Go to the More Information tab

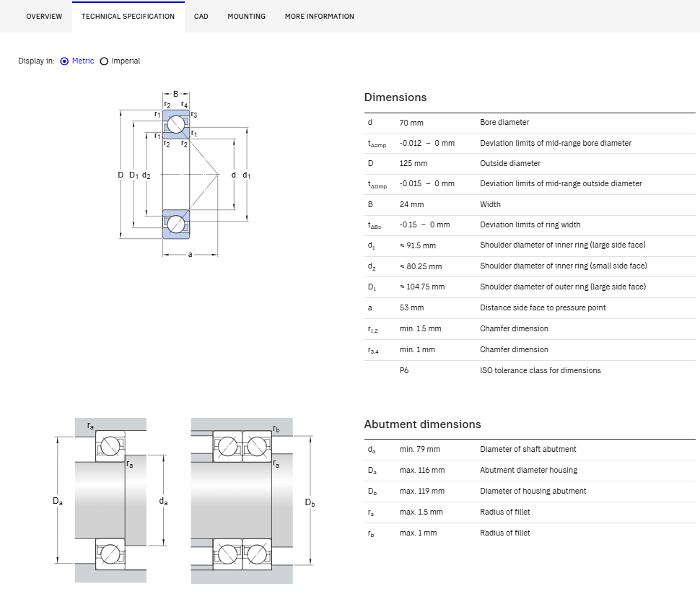pos(320,17)
